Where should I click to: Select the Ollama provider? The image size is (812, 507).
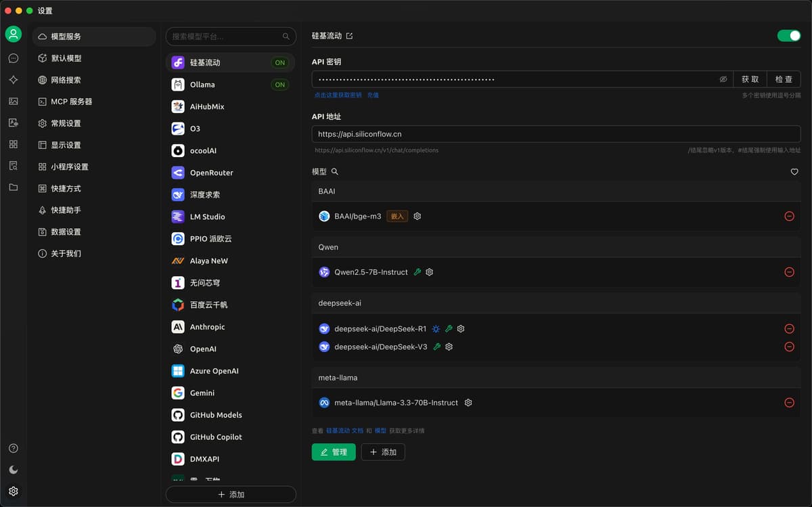tap(231, 85)
